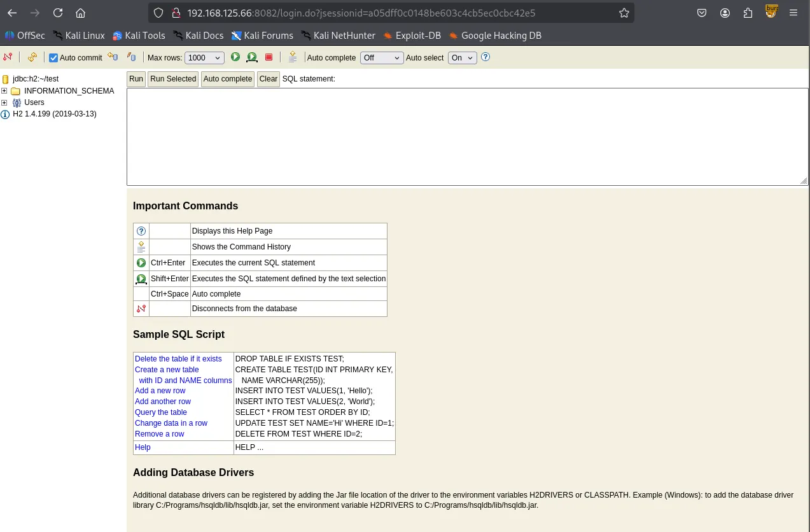The height and width of the screenshot is (532, 810).
Task: Toggle the Auto commit checkbox
Action: tap(53, 58)
